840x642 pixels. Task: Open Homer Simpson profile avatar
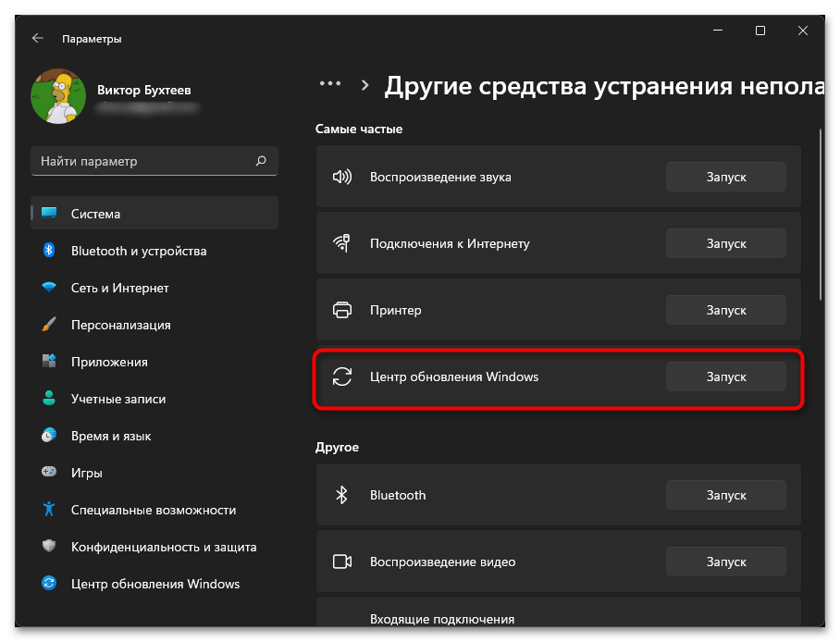(58, 96)
